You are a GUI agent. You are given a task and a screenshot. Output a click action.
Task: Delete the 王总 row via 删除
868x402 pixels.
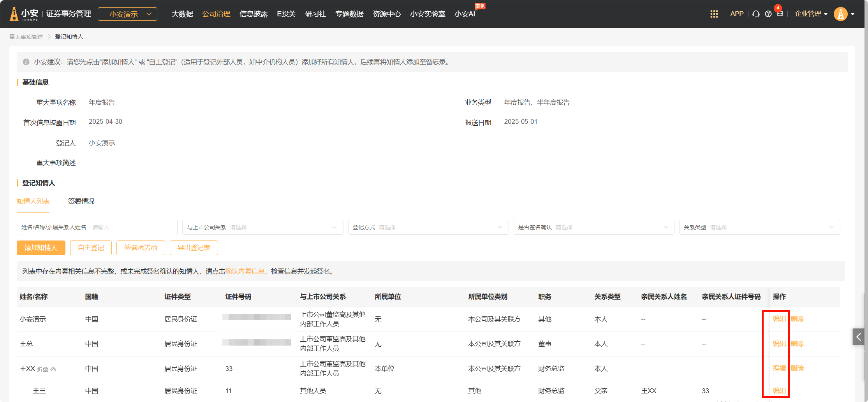click(797, 344)
